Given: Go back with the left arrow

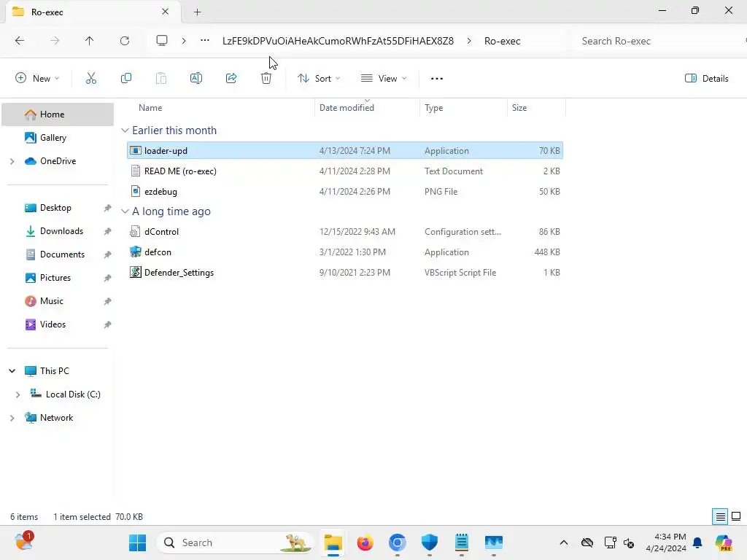Looking at the screenshot, I should pos(20,41).
